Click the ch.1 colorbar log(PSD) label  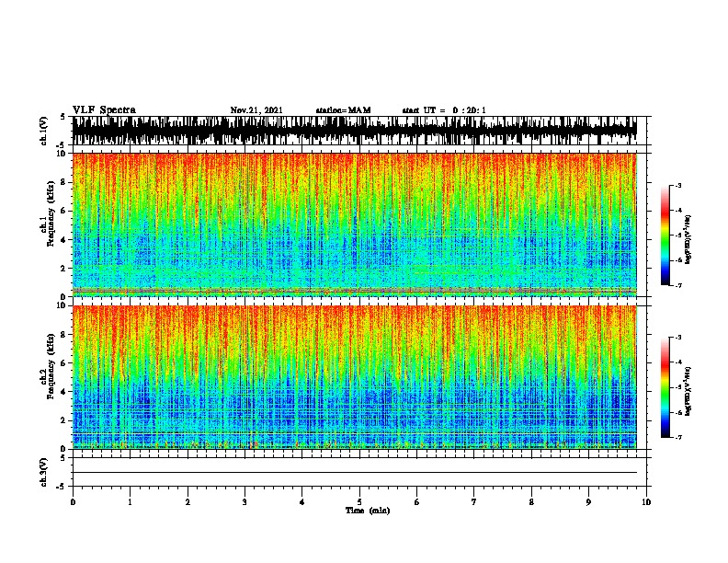click(x=688, y=239)
